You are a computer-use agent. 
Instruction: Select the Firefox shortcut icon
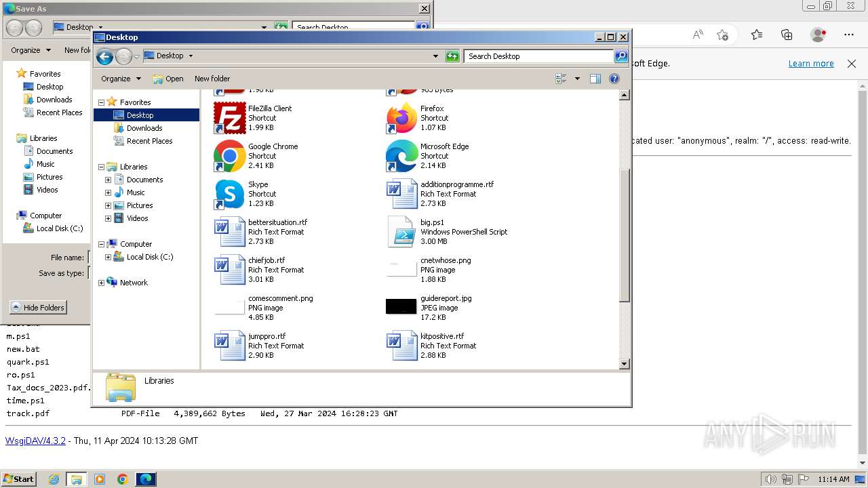(401, 118)
